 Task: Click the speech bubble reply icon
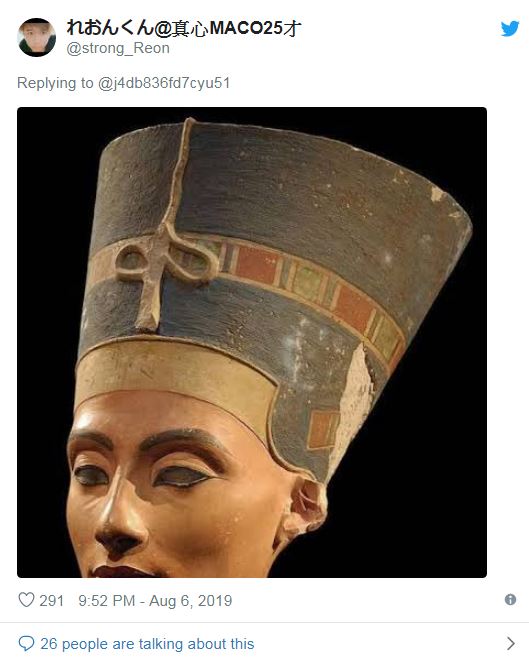click(x=26, y=643)
